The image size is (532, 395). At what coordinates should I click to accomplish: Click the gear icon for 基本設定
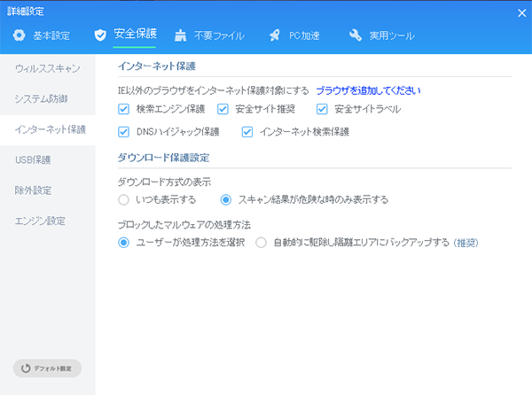coord(20,36)
